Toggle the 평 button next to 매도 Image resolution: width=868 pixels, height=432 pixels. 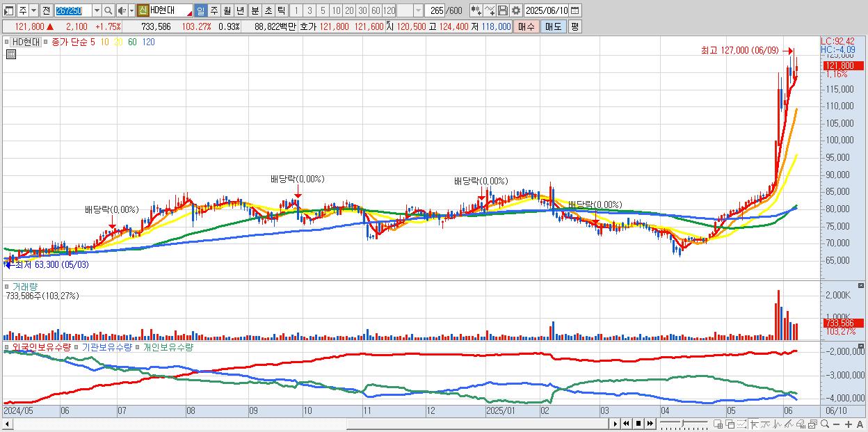[574, 26]
